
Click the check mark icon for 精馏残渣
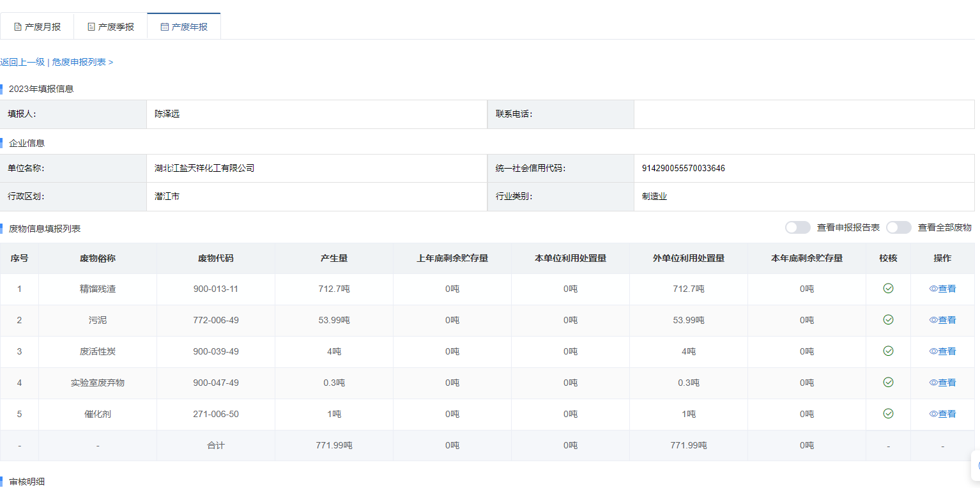[x=888, y=288]
